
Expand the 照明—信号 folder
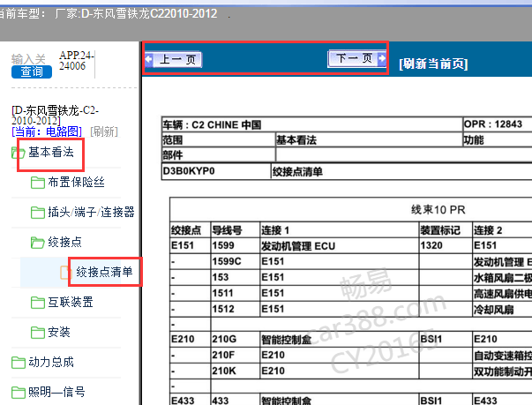coord(56,392)
